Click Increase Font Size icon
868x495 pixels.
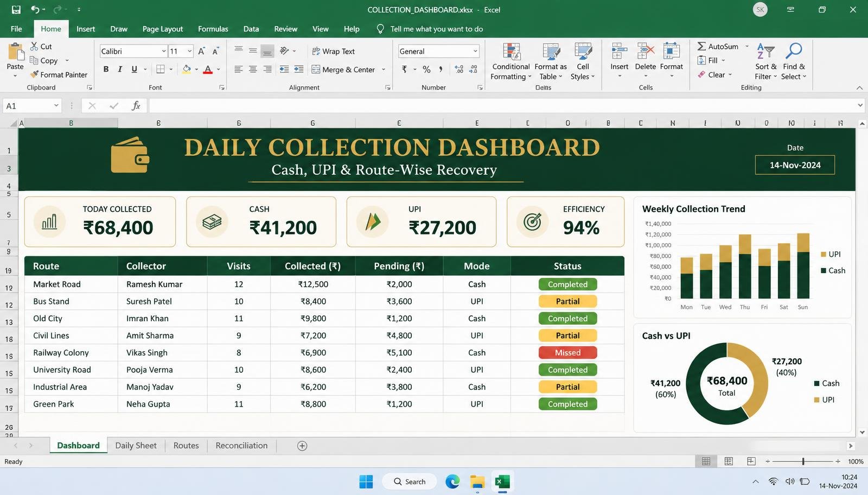201,51
